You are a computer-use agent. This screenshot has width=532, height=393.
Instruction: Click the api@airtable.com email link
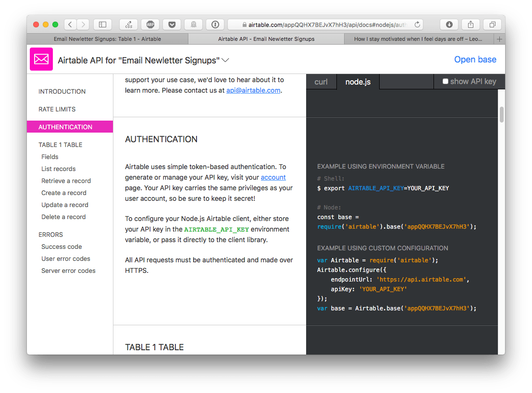[253, 90]
